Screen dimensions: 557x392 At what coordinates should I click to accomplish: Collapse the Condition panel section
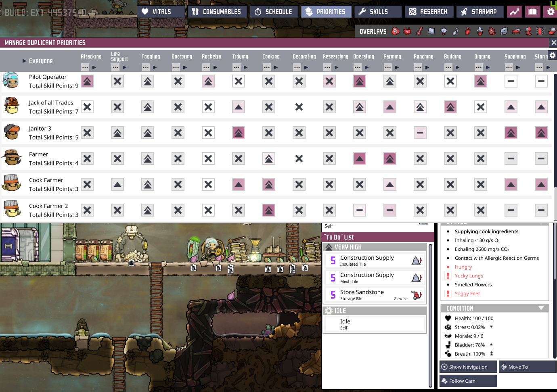pyautogui.click(x=541, y=308)
